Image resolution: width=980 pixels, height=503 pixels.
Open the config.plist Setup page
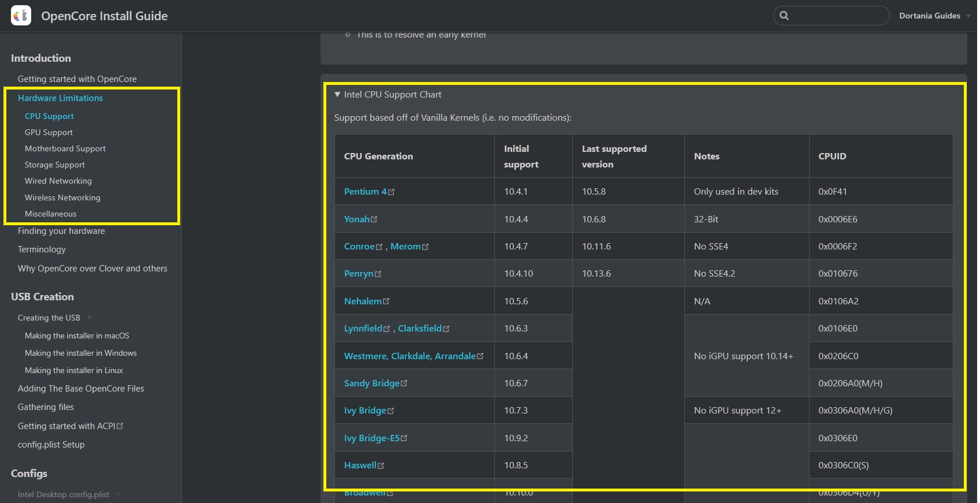(x=51, y=445)
